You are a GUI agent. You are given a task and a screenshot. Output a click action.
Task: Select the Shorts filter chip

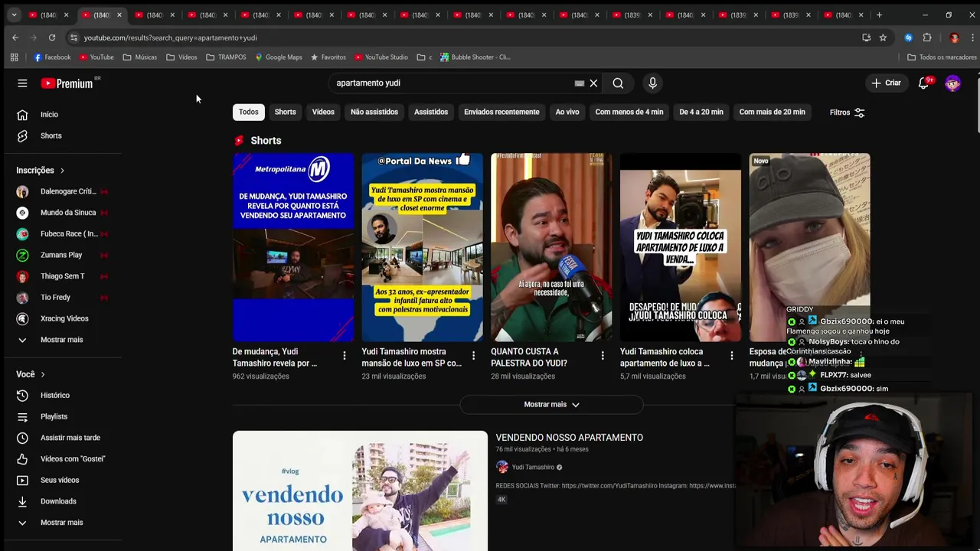click(285, 112)
